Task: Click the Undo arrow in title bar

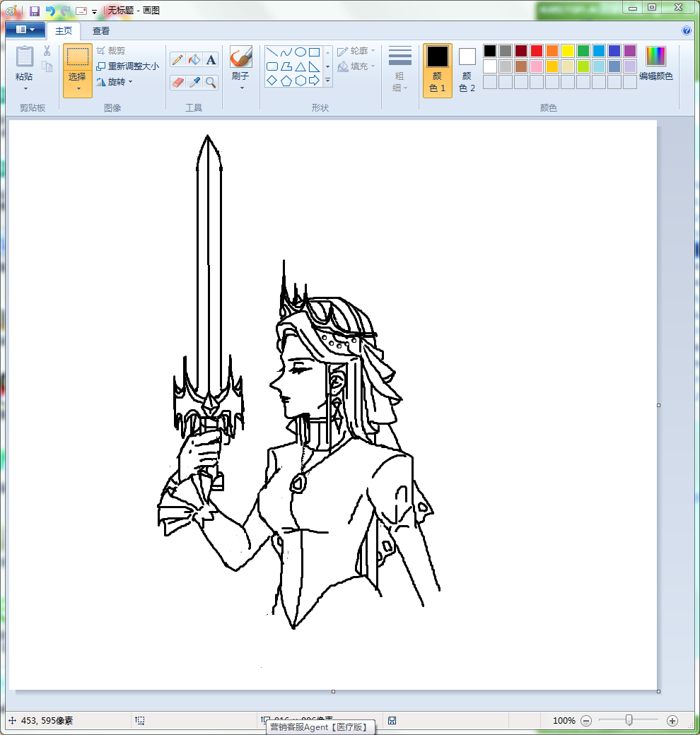Action: pyautogui.click(x=50, y=11)
